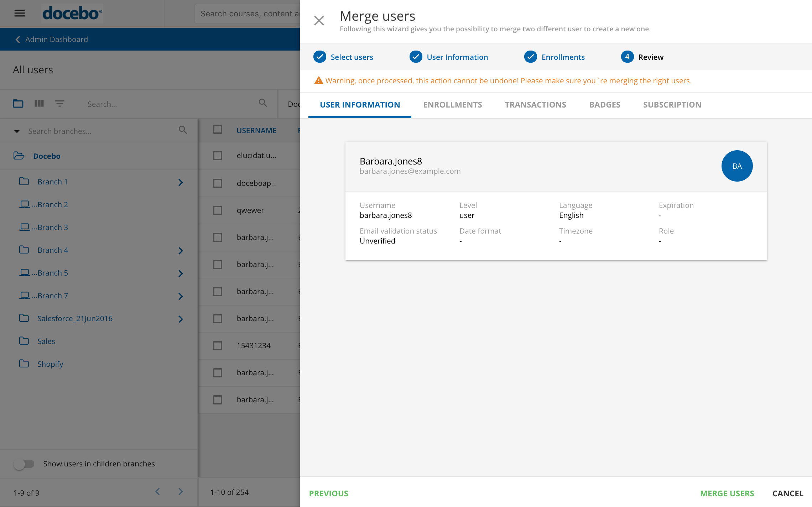
Task: Click the Docebo root folder icon
Action: click(19, 156)
